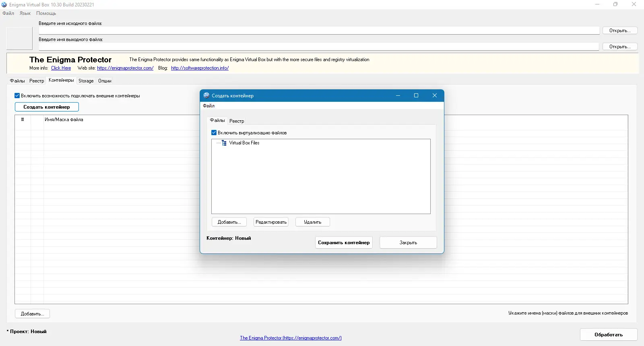Switch to Реестр tab in container dialog
This screenshot has width=644, height=346.
[x=237, y=121]
